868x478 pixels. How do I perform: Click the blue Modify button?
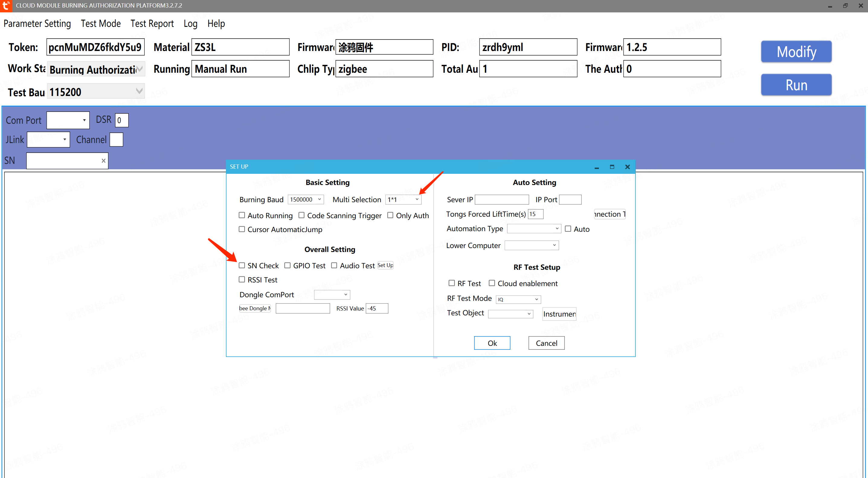(x=796, y=52)
